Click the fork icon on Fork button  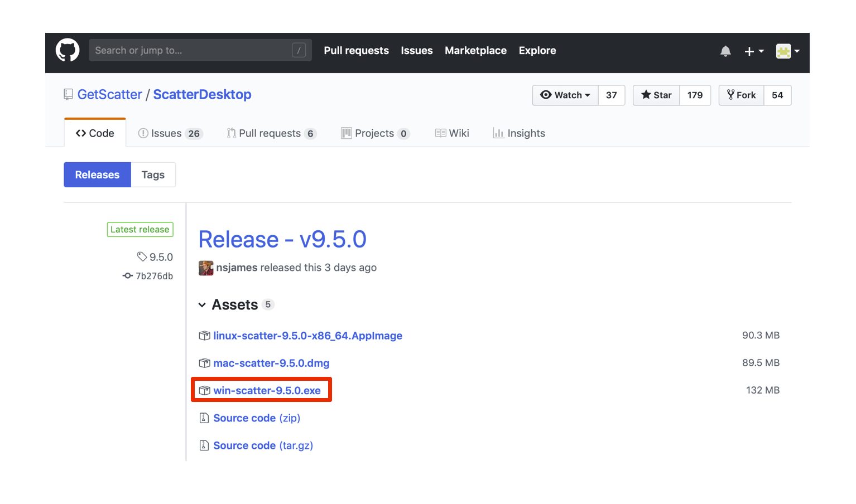pyautogui.click(x=730, y=95)
